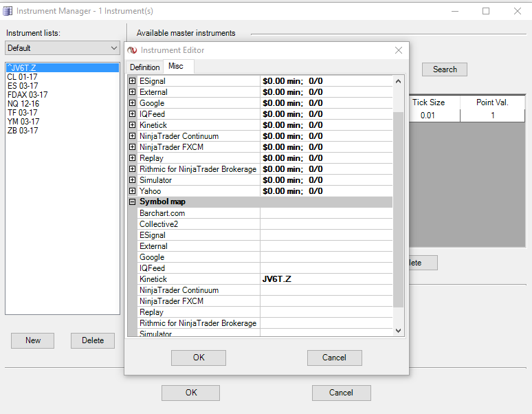Expand the ESignal commission row

pyautogui.click(x=133, y=81)
